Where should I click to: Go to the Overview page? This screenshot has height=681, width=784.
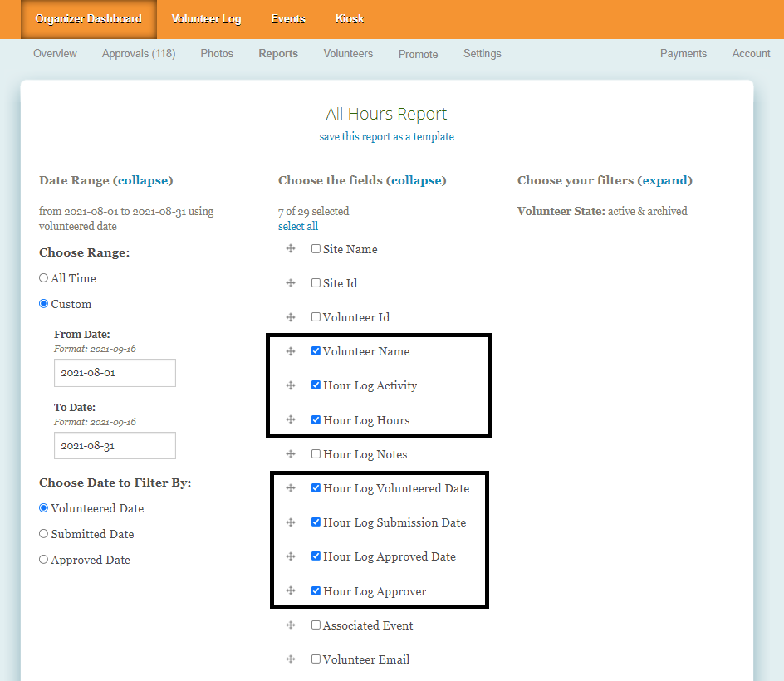(x=55, y=53)
